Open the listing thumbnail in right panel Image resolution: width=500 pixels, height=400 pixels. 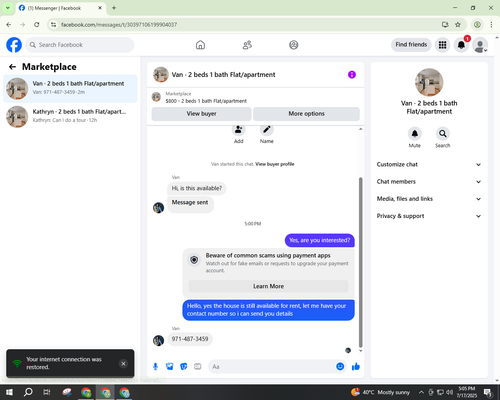[x=429, y=82]
